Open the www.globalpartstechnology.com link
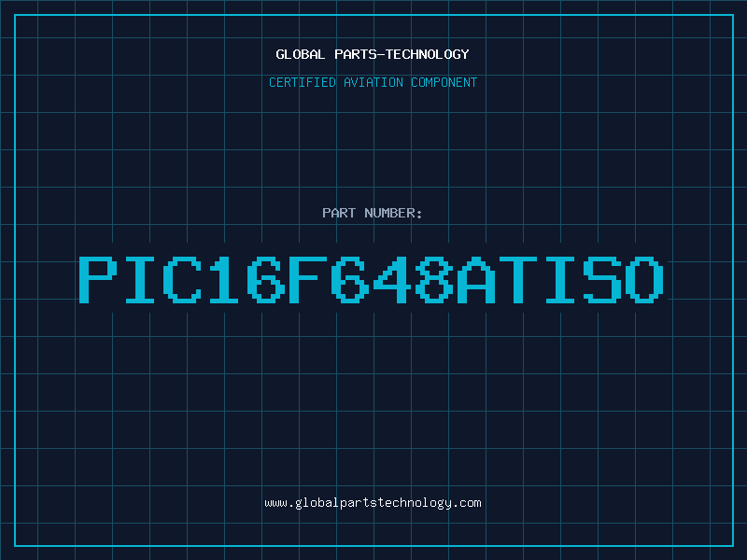The height and width of the screenshot is (560, 747). click(373, 503)
